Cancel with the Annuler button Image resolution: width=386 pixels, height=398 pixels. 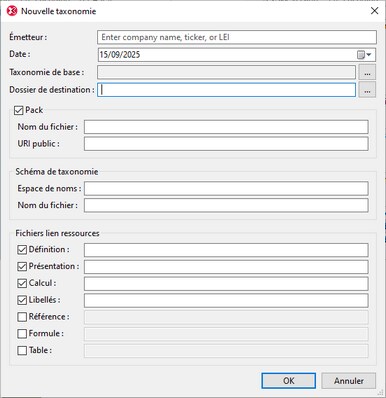[349, 381]
